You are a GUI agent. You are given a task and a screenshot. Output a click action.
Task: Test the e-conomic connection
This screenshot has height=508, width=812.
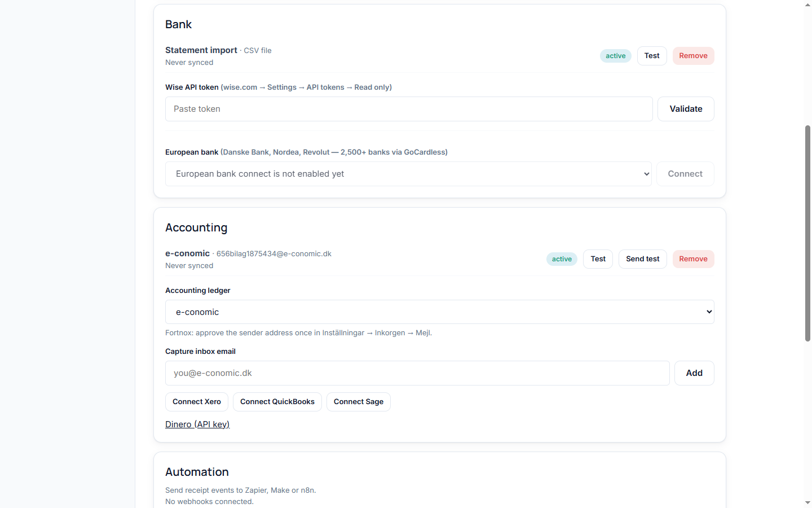598,259
